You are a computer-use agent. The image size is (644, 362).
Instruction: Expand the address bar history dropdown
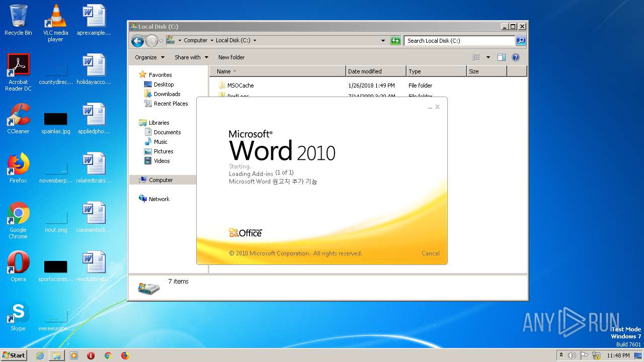click(383, 41)
